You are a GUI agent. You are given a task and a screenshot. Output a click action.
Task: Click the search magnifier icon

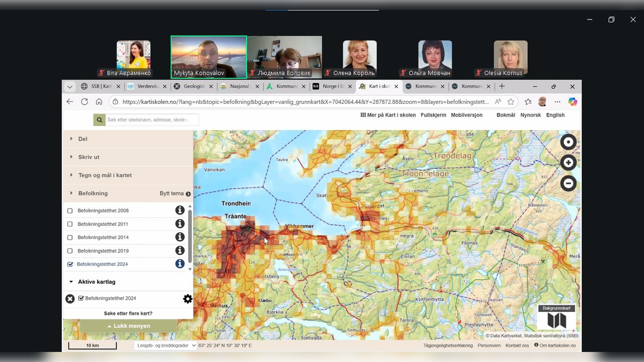(99, 120)
